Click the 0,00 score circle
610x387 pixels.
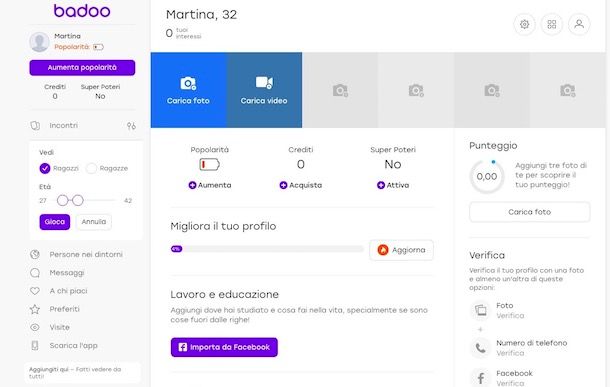coord(487,176)
